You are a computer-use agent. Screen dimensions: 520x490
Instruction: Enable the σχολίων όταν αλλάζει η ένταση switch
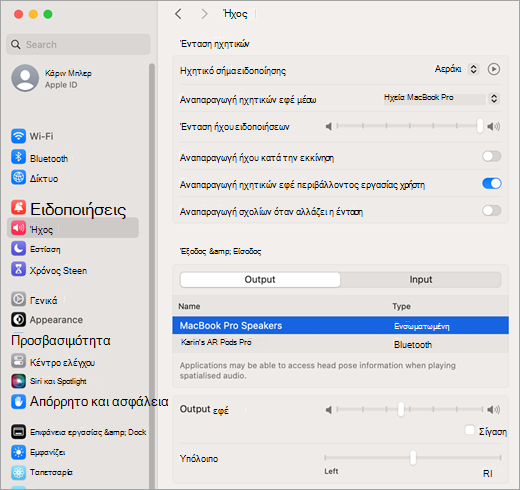492,211
